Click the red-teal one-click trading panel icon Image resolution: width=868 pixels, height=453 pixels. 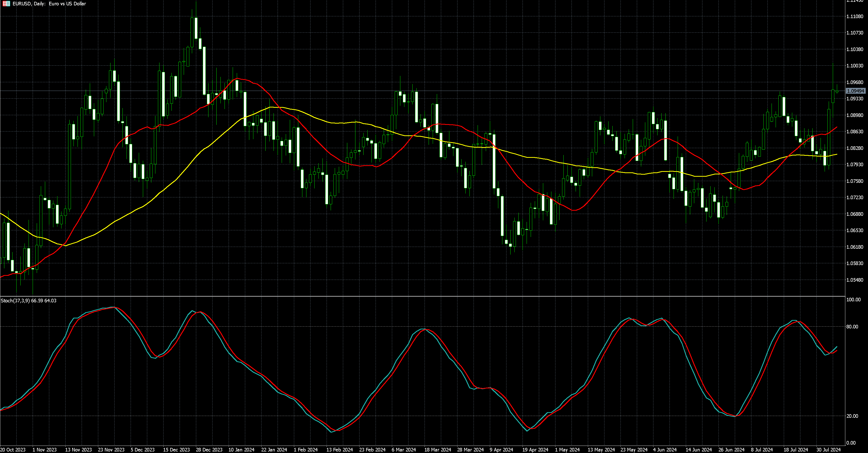click(6, 4)
